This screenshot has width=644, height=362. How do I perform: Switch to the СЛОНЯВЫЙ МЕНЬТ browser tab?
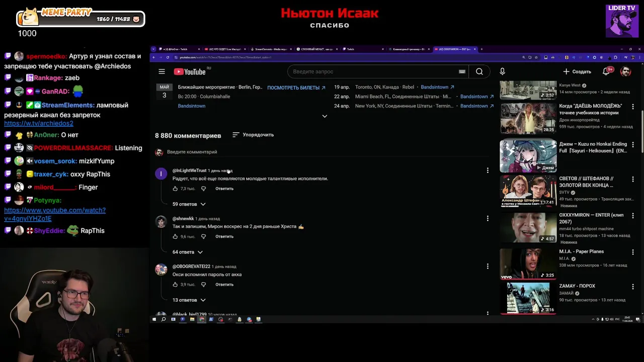point(317,49)
